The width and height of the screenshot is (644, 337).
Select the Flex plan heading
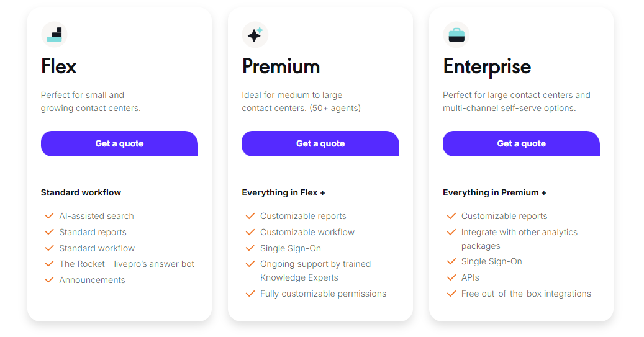(x=59, y=66)
